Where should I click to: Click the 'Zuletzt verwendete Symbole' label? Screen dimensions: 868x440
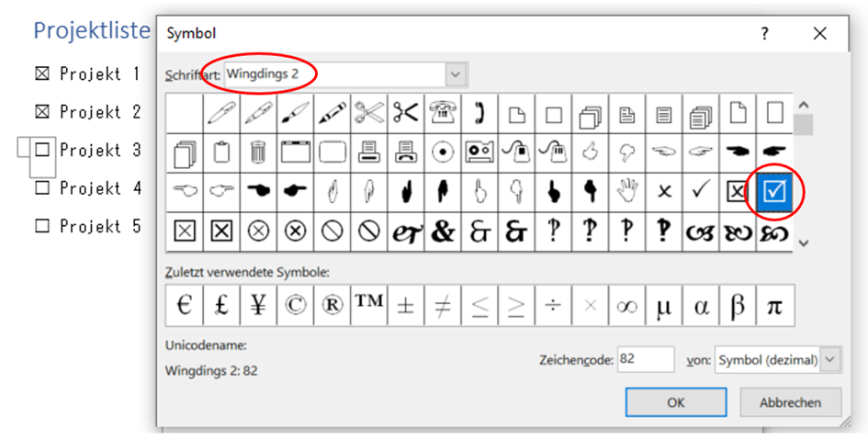pos(247,272)
